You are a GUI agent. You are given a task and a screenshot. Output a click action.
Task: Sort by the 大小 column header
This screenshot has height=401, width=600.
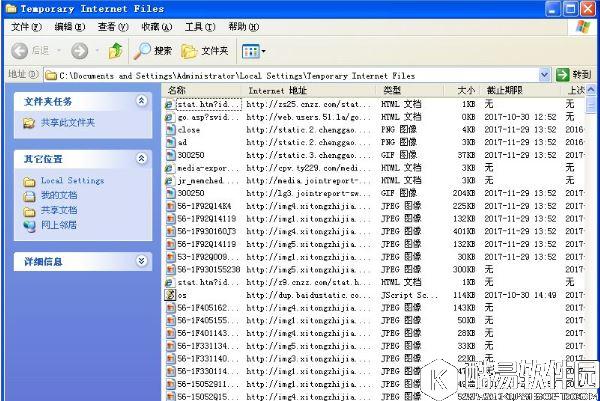point(461,90)
